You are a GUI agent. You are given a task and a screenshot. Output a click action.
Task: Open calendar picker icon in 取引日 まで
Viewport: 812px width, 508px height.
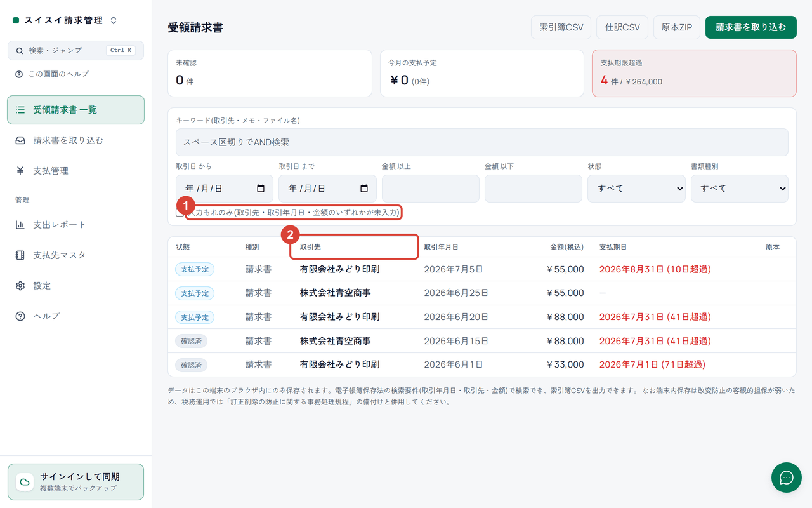coord(364,189)
